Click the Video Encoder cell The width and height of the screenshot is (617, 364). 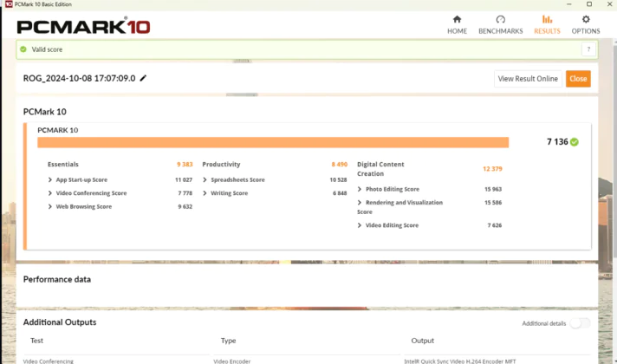231,361
